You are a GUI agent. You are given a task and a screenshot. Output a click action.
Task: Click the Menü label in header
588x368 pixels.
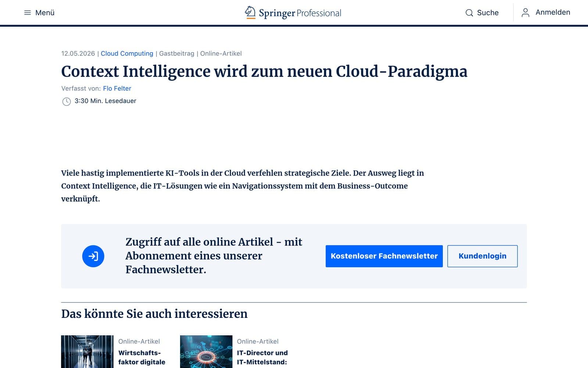45,13
